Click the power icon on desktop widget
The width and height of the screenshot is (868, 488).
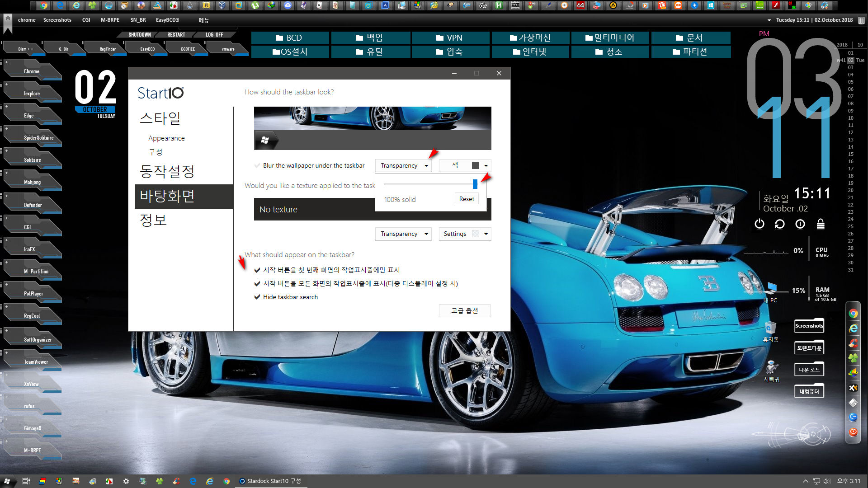coord(759,224)
